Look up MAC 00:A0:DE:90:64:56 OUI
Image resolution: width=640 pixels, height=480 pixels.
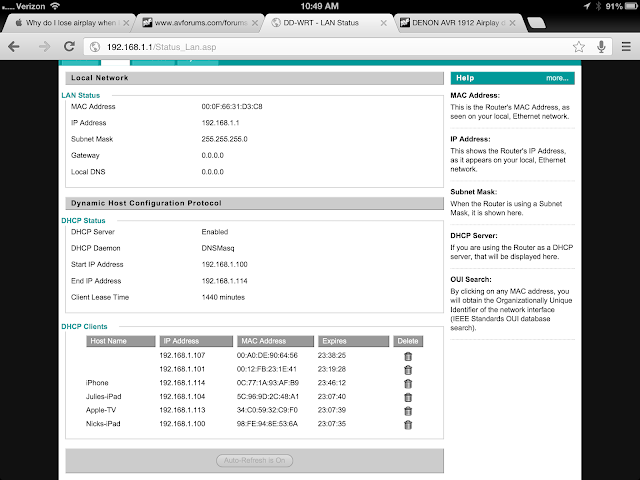pyautogui.click(x=267, y=355)
